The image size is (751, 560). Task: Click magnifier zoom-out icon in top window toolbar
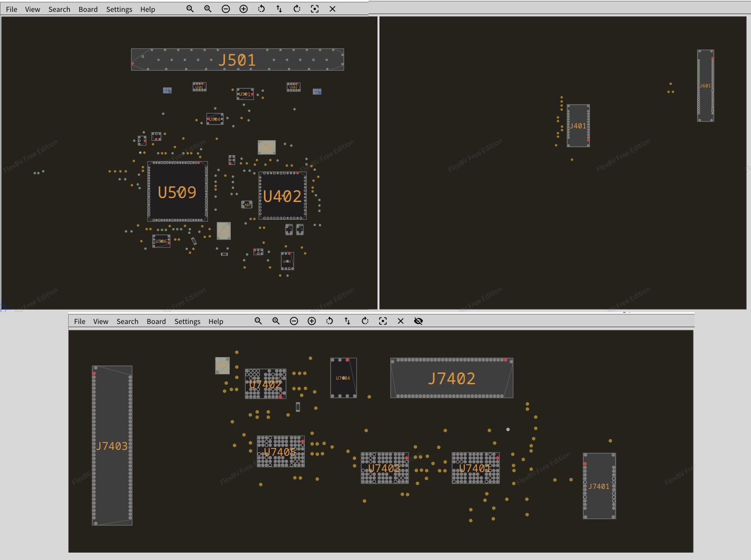[190, 9]
